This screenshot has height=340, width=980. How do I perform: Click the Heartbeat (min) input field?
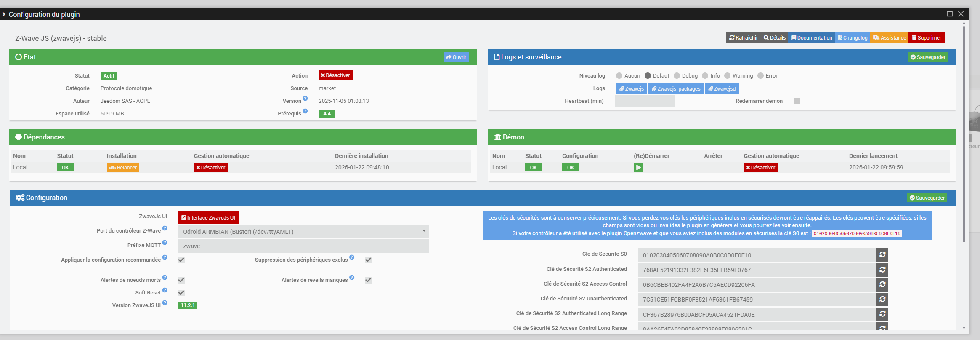645,101
